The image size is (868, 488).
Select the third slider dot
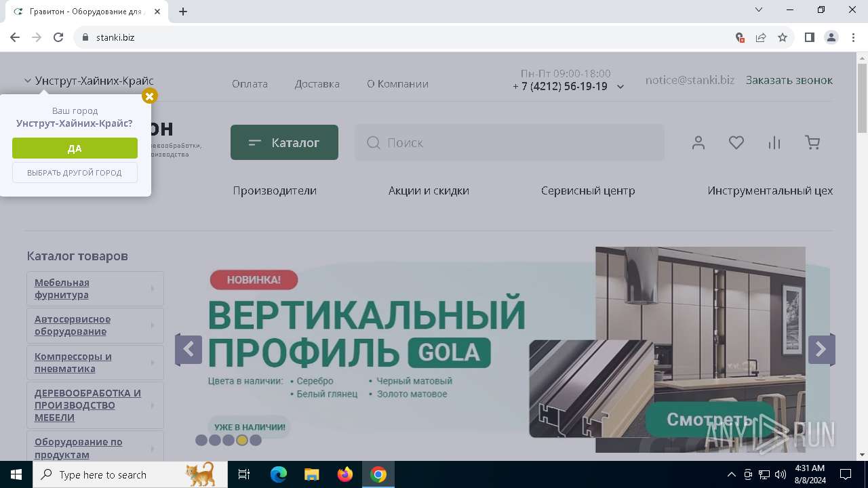(x=229, y=441)
